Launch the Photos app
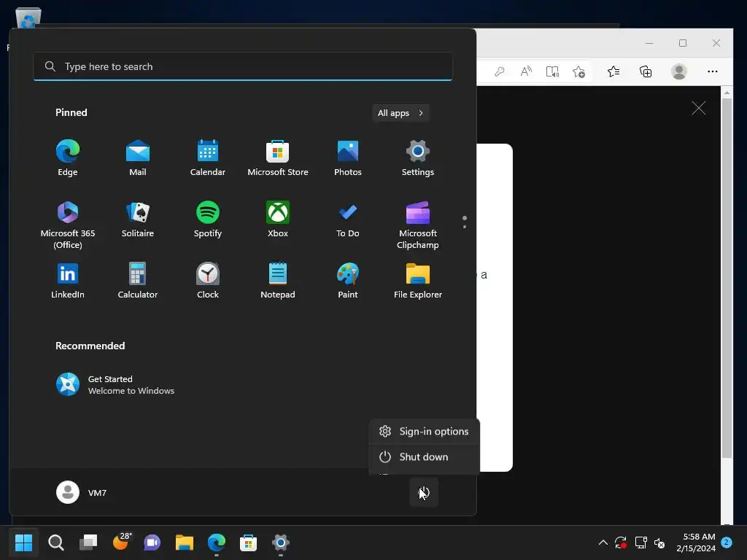This screenshot has height=560, width=747. [x=348, y=158]
